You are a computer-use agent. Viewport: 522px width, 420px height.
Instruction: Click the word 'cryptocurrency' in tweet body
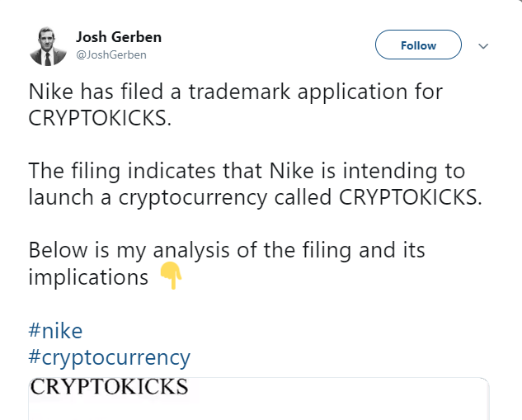[x=193, y=198]
